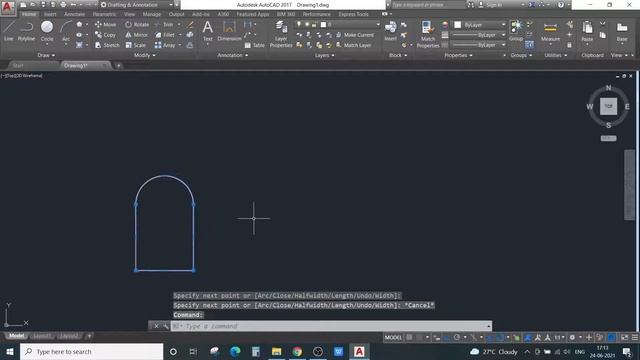Image resolution: width=640 pixels, height=360 pixels.
Task: Open the Drafting & Annotation workspace dropdown
Action: pos(137,5)
